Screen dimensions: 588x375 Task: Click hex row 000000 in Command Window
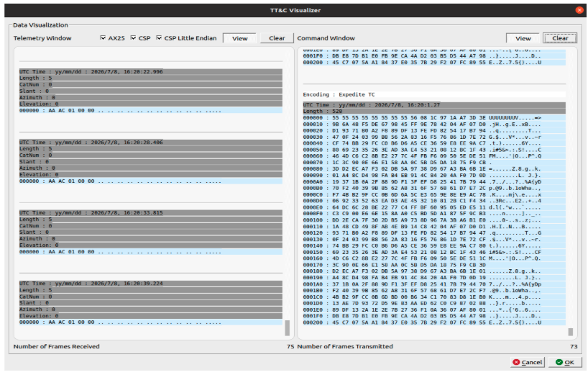click(434, 118)
